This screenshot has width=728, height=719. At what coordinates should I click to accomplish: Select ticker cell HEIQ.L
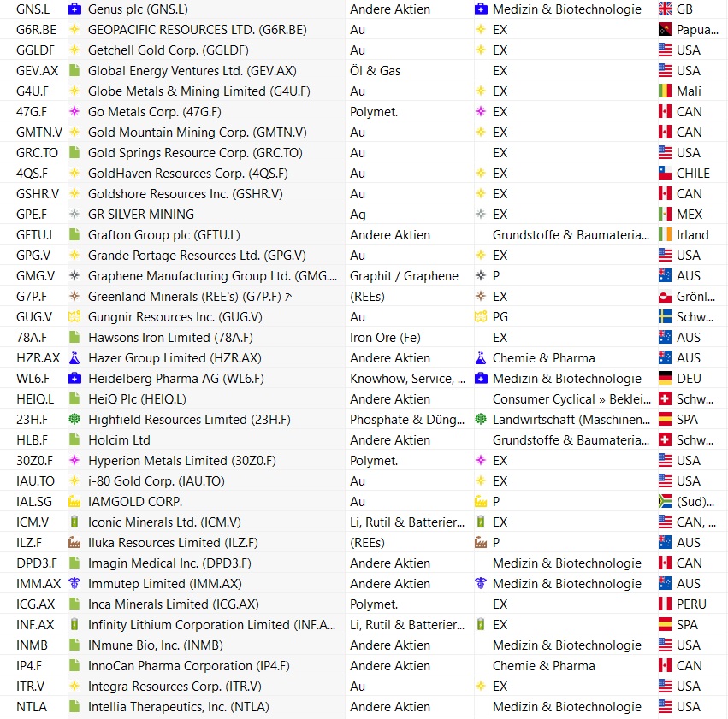pyautogui.click(x=35, y=399)
